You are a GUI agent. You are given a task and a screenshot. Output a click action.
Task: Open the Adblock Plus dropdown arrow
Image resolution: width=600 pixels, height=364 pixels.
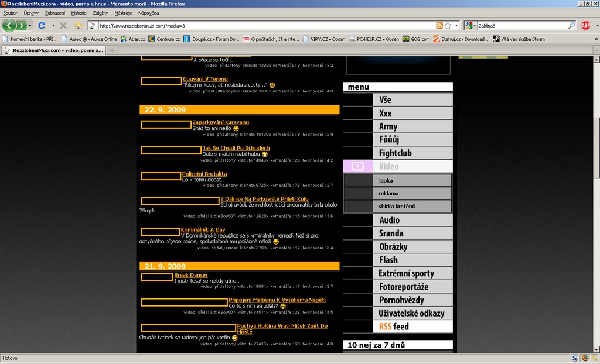point(596,26)
